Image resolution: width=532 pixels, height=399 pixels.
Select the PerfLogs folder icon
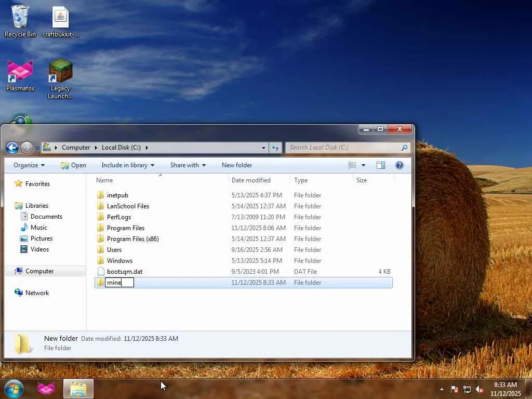point(100,217)
